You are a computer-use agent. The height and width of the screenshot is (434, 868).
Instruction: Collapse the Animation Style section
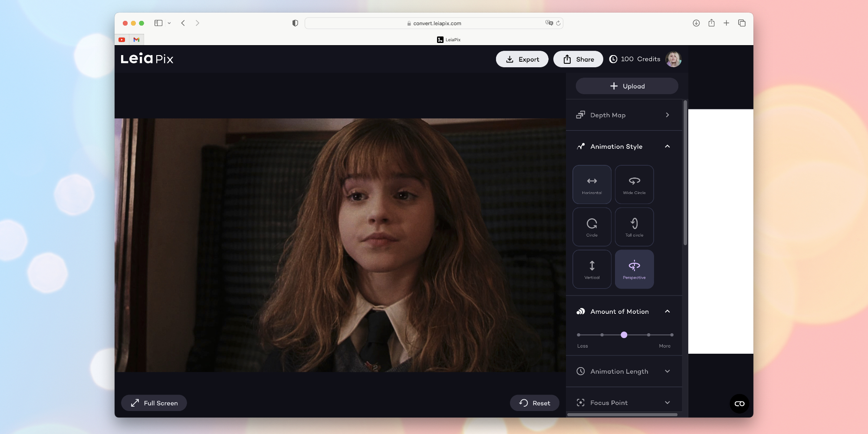[667, 147]
